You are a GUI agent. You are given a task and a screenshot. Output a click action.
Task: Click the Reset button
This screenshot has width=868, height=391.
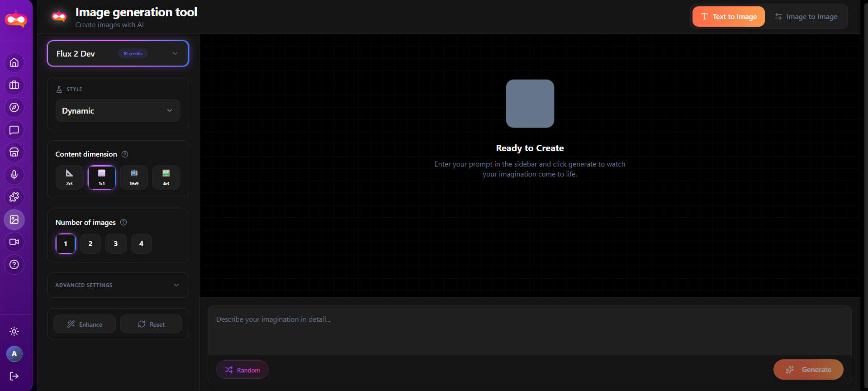coord(151,324)
